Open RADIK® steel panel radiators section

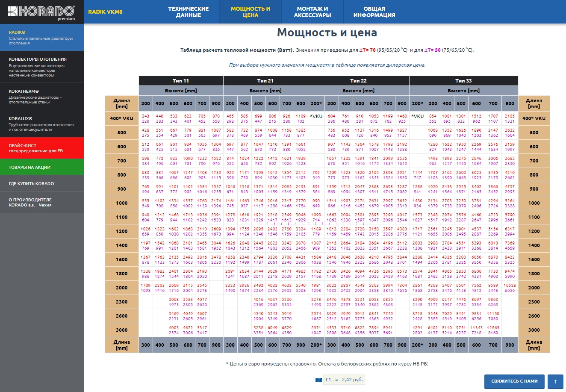tap(42, 38)
